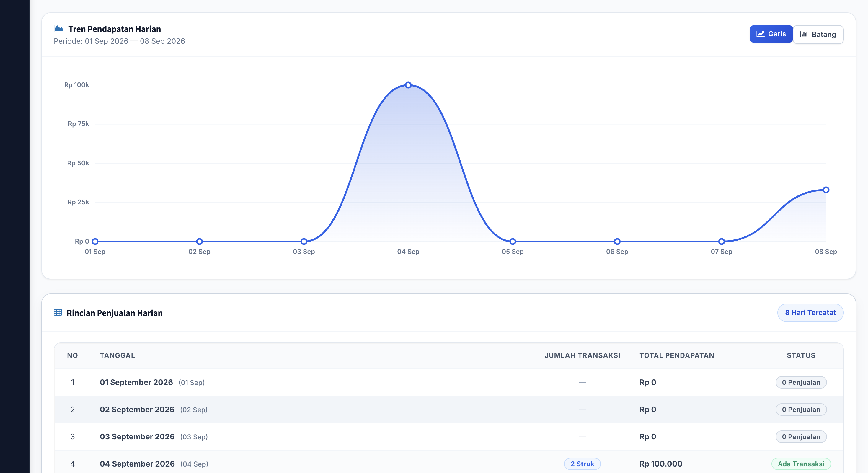
Task: Select the 04 Sep peak data point
Action: [x=408, y=85]
